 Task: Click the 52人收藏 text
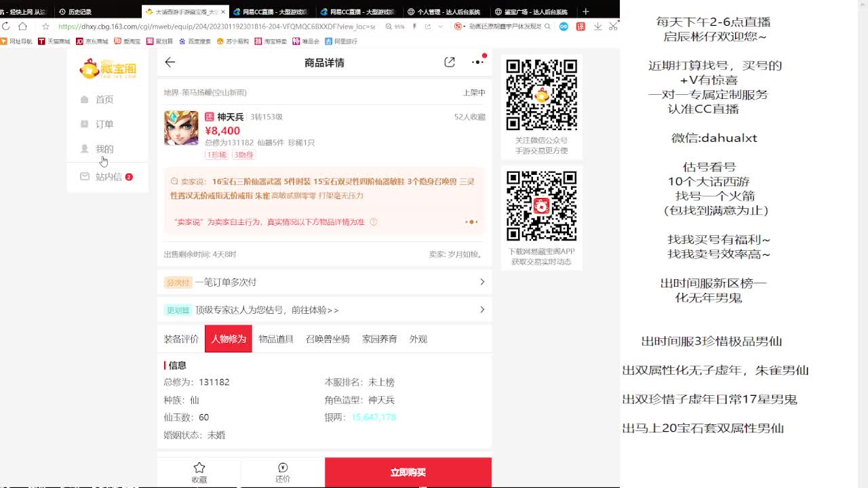pyautogui.click(x=470, y=117)
